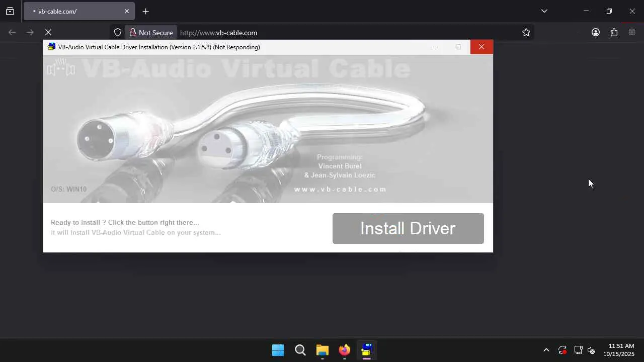Go back to previous page
Viewport: 644px width, 362px height.
[x=12, y=32]
